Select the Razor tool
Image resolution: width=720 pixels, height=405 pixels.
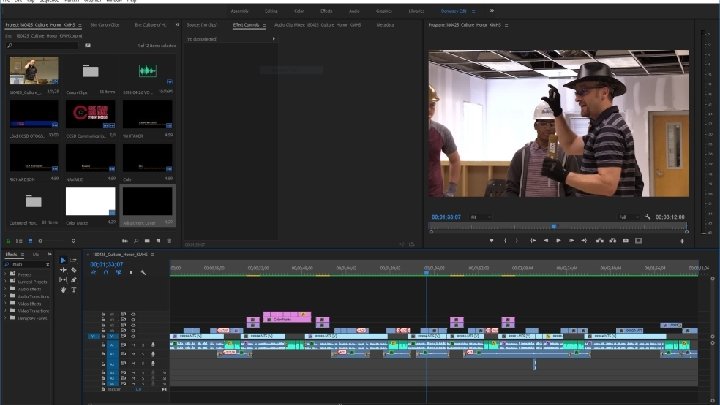coord(73,270)
